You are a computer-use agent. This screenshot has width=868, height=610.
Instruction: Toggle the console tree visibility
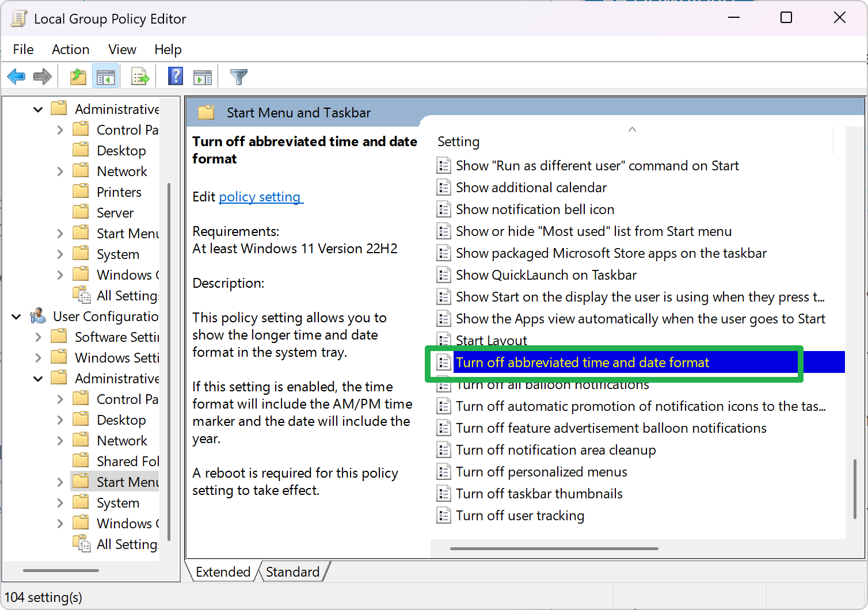pos(105,76)
